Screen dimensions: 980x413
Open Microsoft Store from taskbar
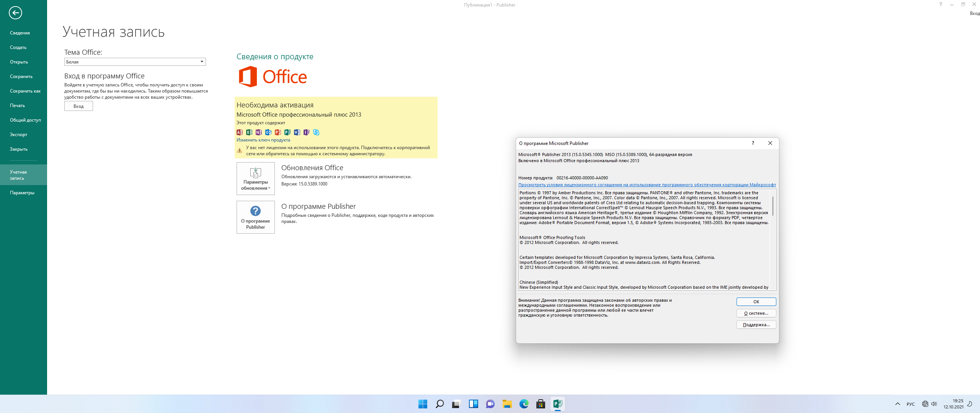coord(541,404)
